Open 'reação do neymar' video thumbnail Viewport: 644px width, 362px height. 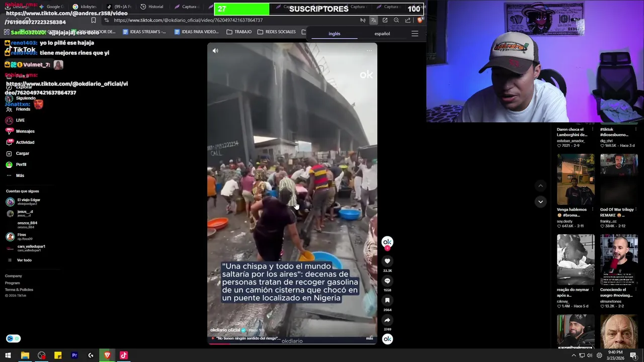(576, 260)
